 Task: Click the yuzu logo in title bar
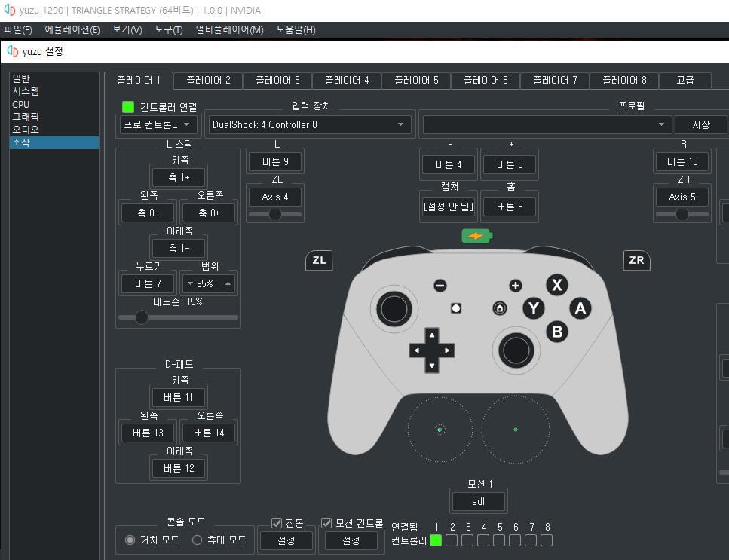[10, 10]
